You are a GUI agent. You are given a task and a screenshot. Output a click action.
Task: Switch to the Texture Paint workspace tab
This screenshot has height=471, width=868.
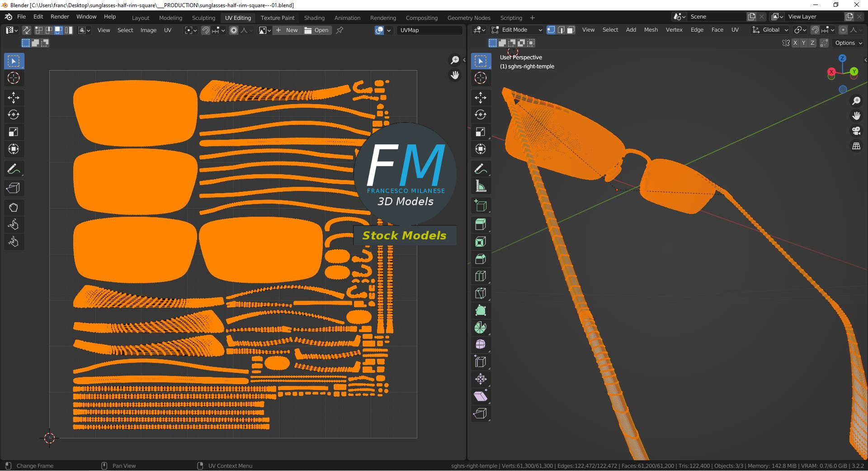[277, 18]
